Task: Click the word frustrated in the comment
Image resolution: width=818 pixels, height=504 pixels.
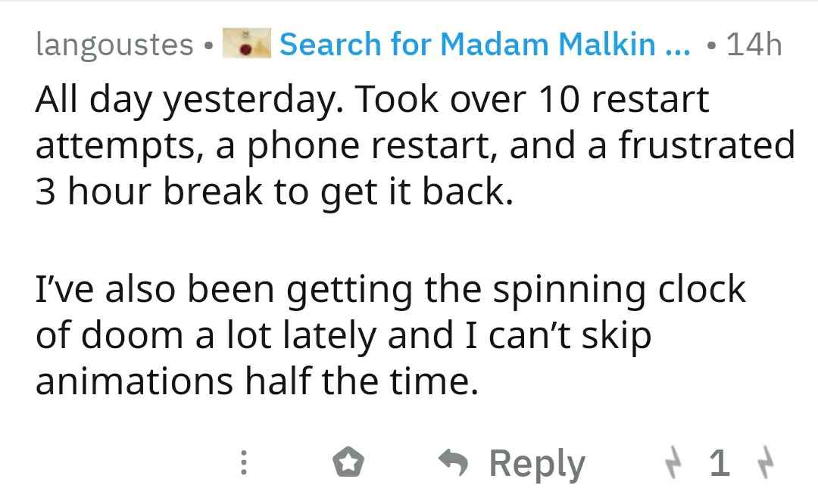Action: point(707,145)
